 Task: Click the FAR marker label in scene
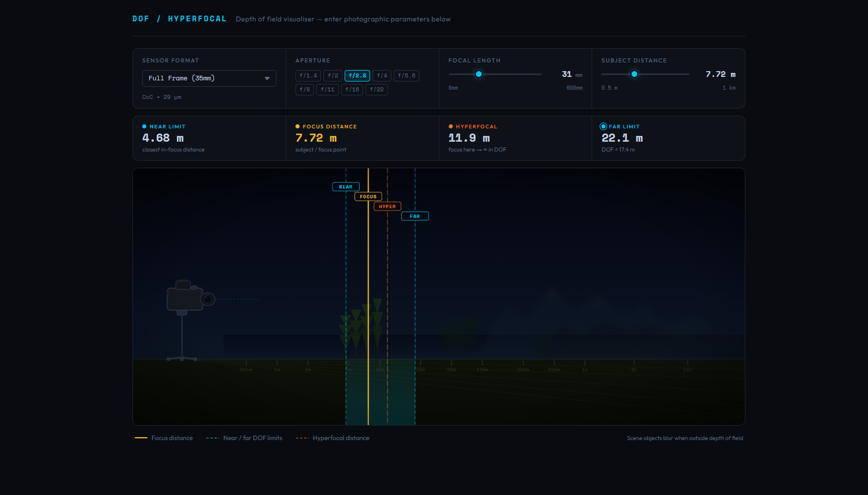tap(415, 216)
